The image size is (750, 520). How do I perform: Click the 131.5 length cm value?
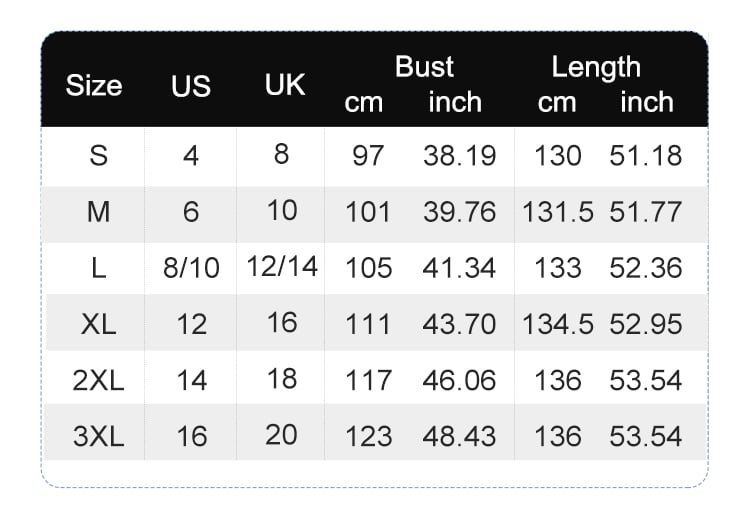click(558, 212)
